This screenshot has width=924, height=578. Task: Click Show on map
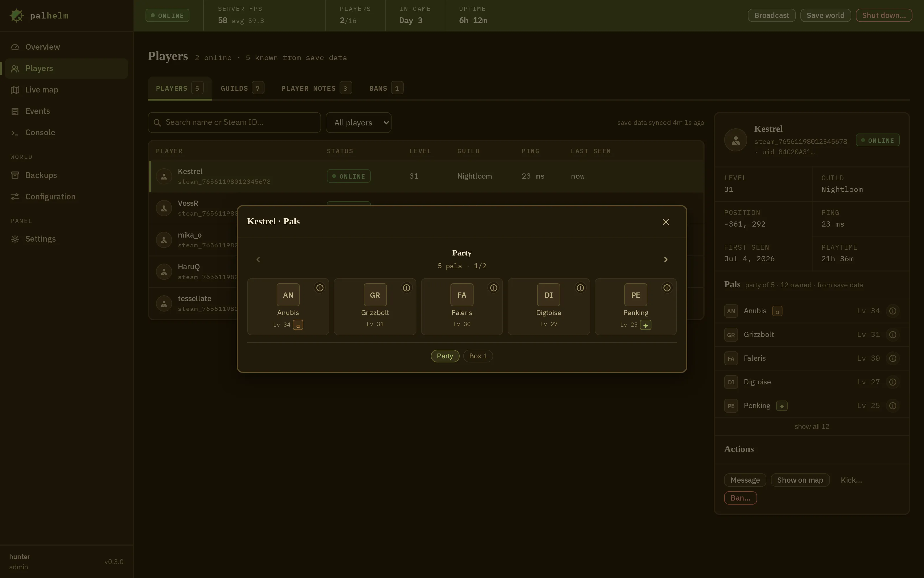(x=800, y=481)
